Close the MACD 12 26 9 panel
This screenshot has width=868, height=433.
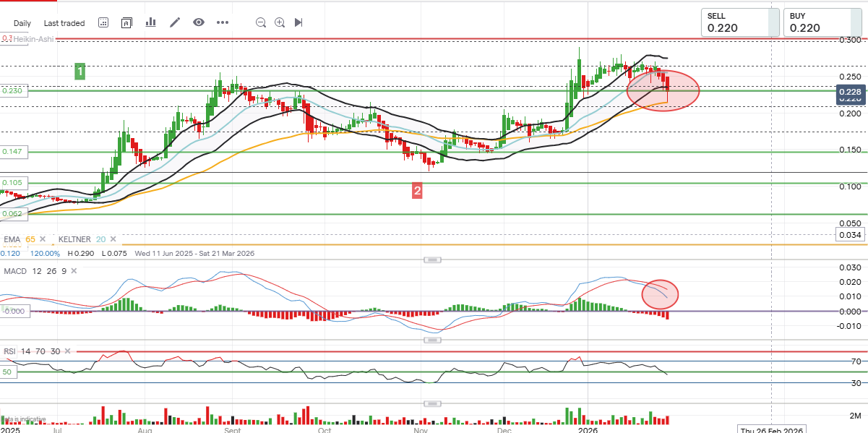point(74,270)
